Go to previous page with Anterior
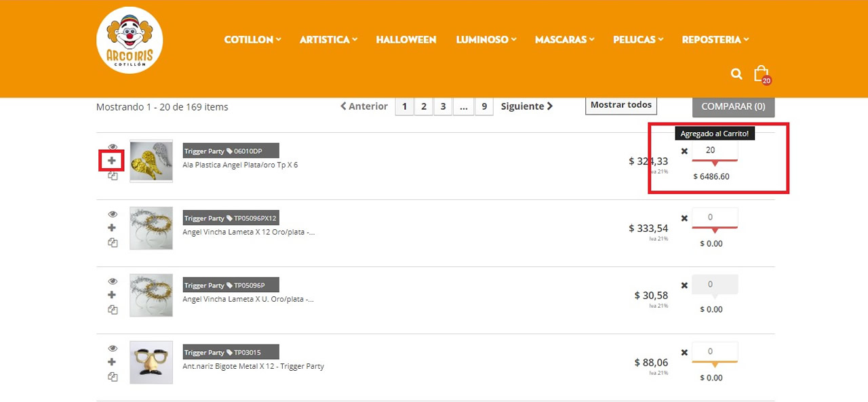The width and height of the screenshot is (868, 402). [x=364, y=106]
